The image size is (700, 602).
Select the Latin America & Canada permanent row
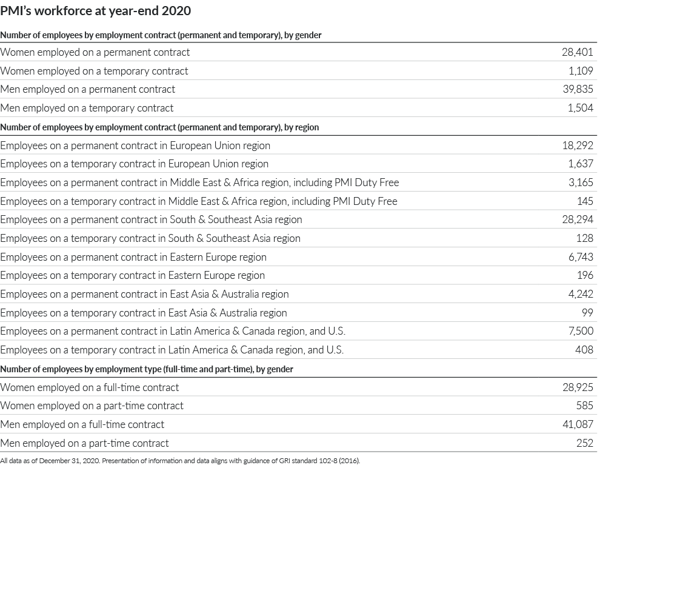pyautogui.click(x=172, y=331)
